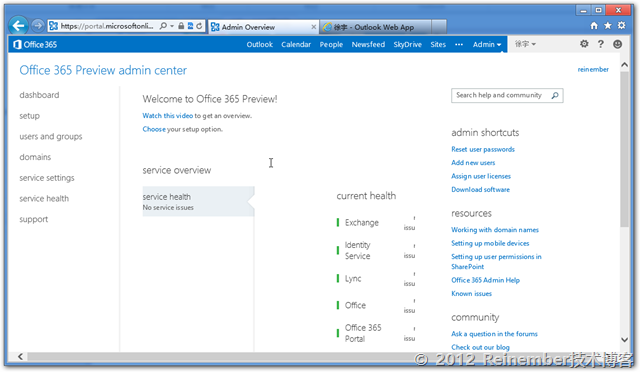This screenshot has height=372, width=640.
Task: Open Favorites with the star icon
Action: (608, 26)
